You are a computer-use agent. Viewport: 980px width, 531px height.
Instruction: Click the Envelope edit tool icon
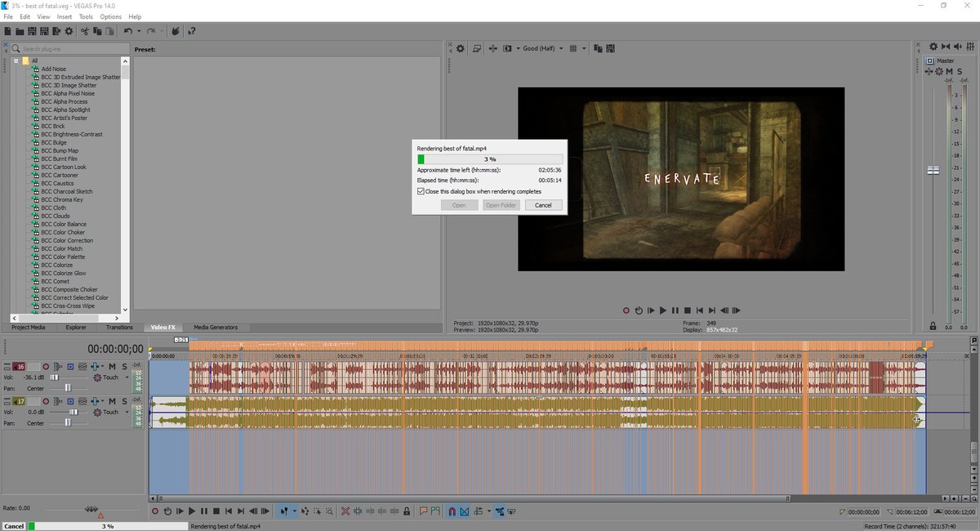pos(305,511)
